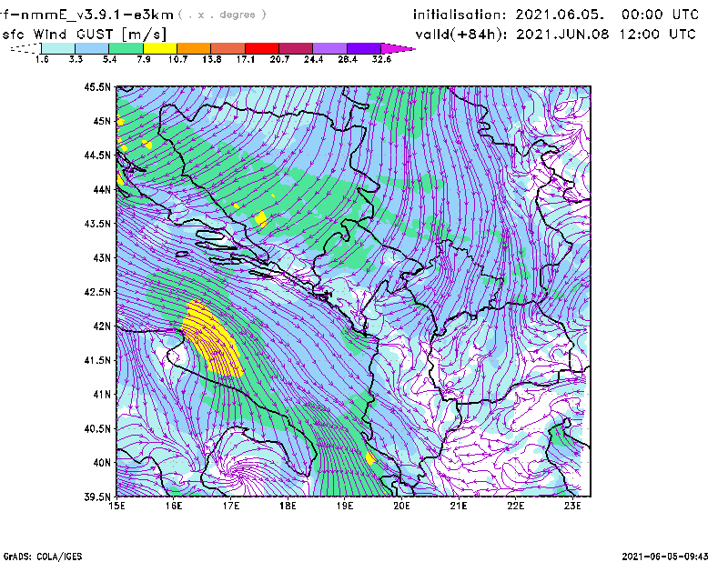Image resolution: width=728 pixels, height=562 pixels.
Task: Click the legend value 10.7
Action: [177, 59]
